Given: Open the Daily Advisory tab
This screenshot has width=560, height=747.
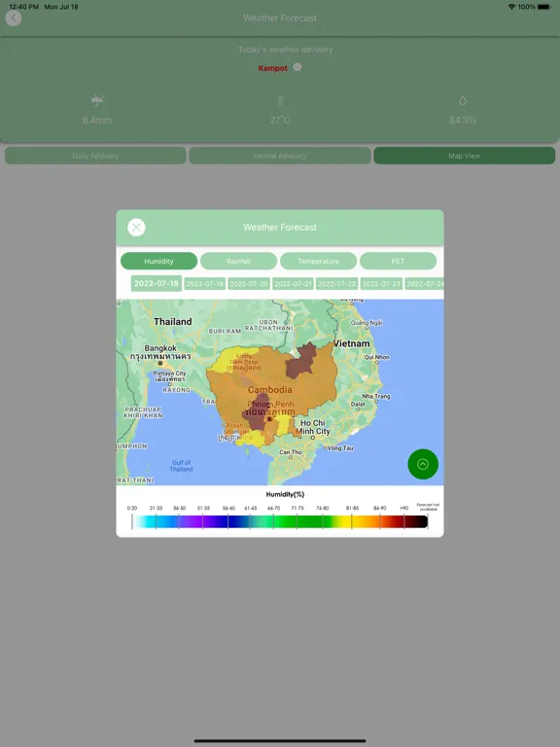Looking at the screenshot, I should click(x=95, y=156).
